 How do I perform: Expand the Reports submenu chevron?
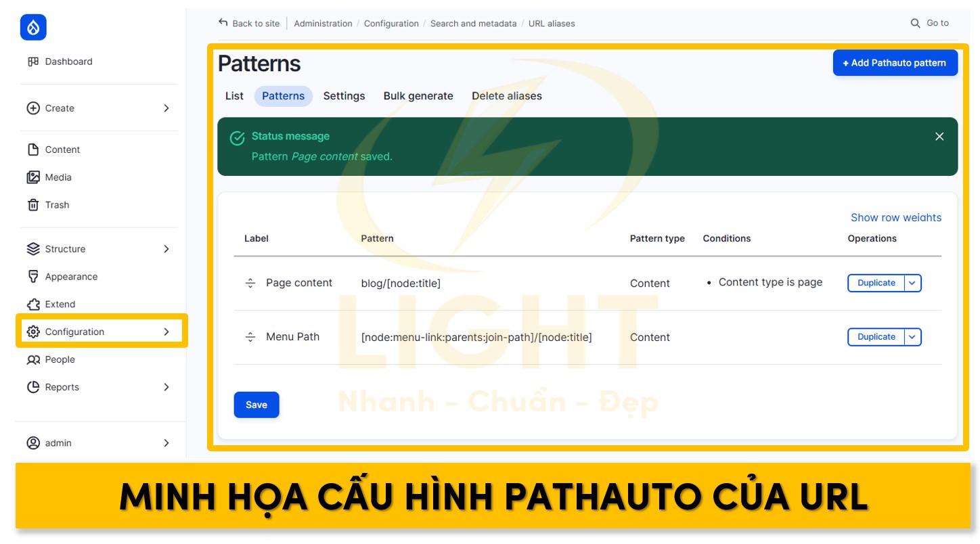(166, 387)
